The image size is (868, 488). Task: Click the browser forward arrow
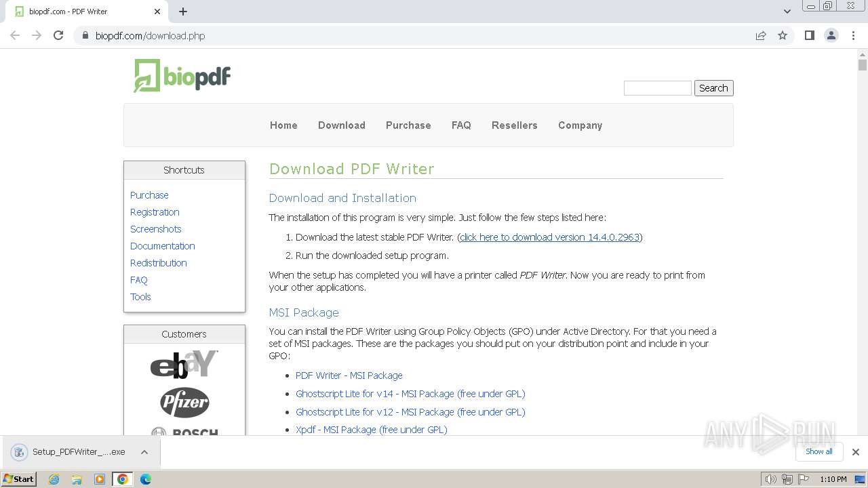point(37,35)
